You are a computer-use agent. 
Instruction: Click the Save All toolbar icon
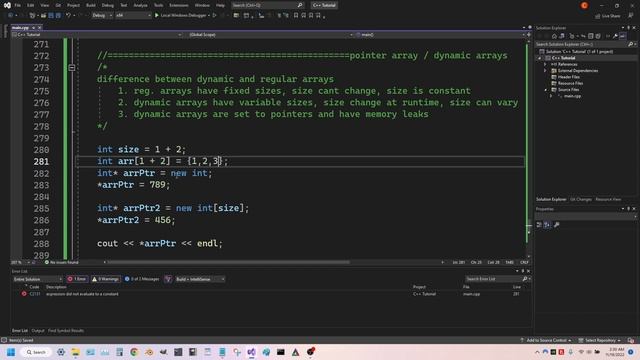pos(58,15)
